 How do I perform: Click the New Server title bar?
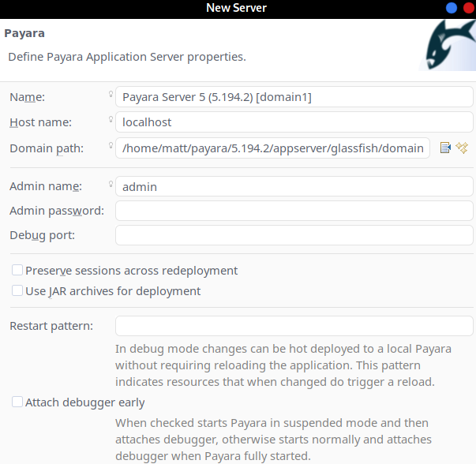(x=236, y=8)
